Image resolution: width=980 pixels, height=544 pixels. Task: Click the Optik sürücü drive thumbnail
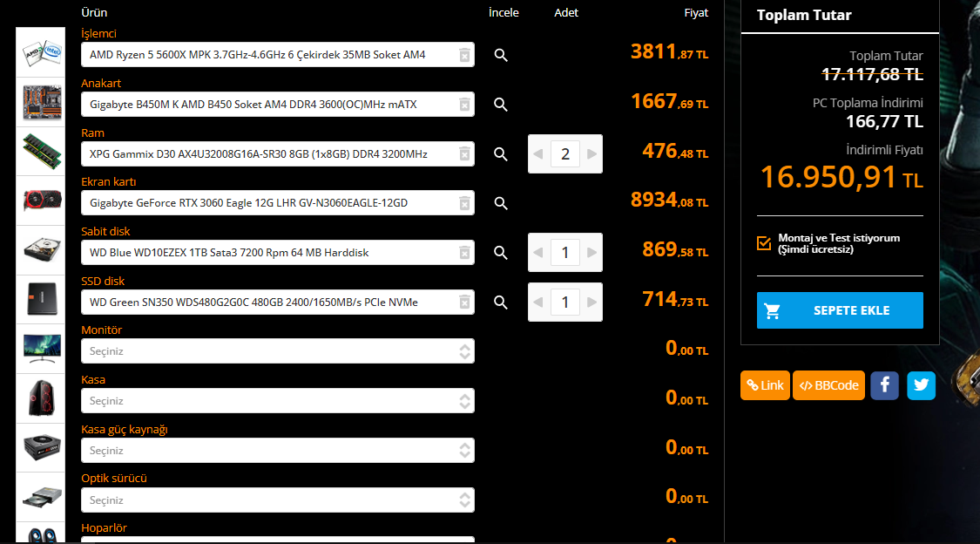tap(41, 497)
